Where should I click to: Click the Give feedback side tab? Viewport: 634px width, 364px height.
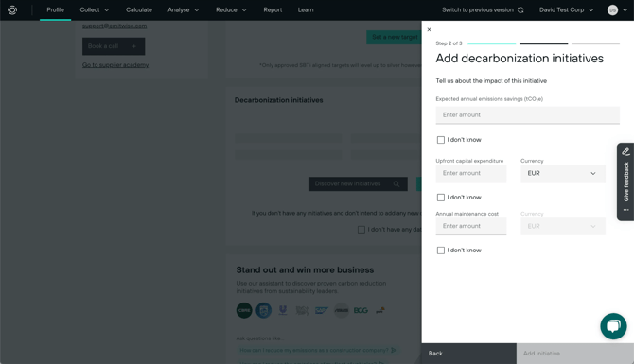tap(625, 182)
